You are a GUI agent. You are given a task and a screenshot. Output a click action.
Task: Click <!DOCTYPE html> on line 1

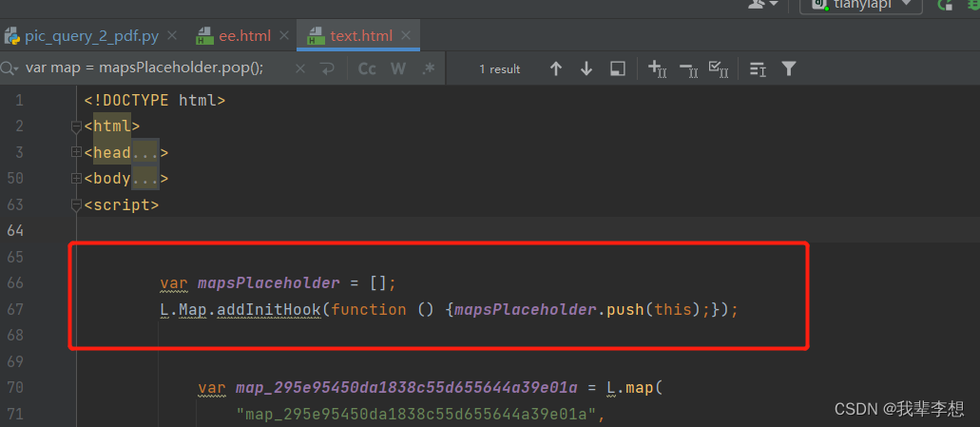point(155,100)
